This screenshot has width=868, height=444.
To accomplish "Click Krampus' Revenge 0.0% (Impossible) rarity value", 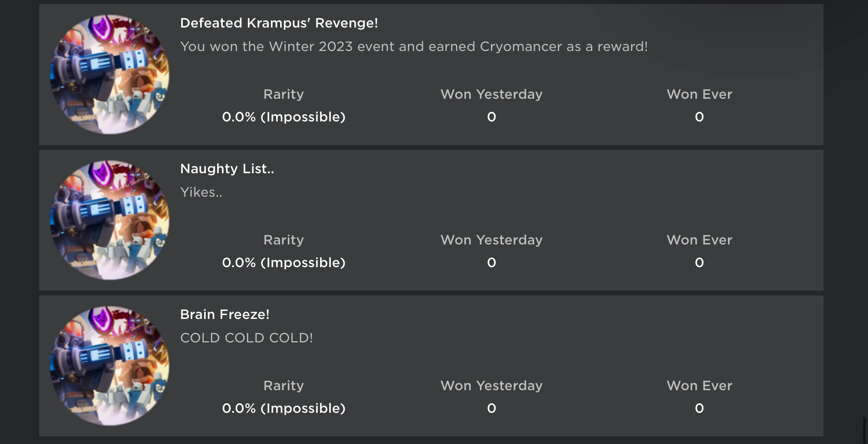I will (x=283, y=117).
